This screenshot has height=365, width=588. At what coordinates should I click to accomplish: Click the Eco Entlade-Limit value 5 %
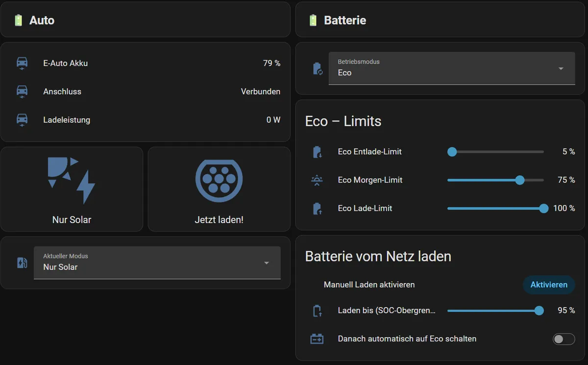pos(568,152)
